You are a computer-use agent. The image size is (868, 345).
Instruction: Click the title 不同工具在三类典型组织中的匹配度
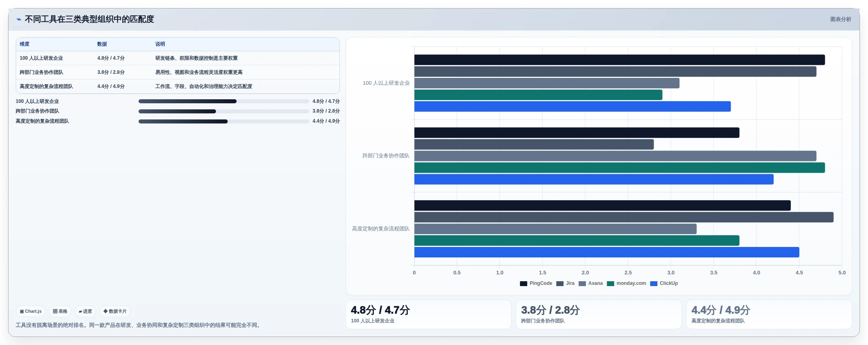point(89,19)
